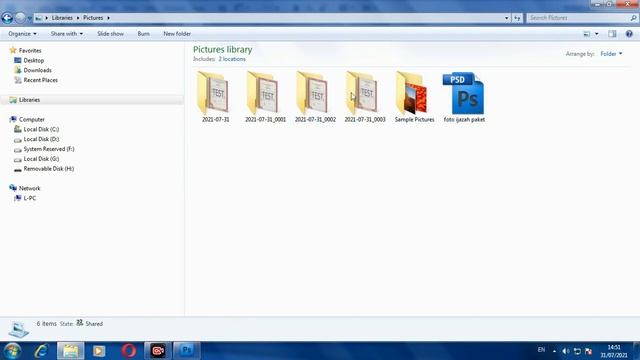Show the preview pane
This screenshot has width=640, height=360.
coord(612,34)
